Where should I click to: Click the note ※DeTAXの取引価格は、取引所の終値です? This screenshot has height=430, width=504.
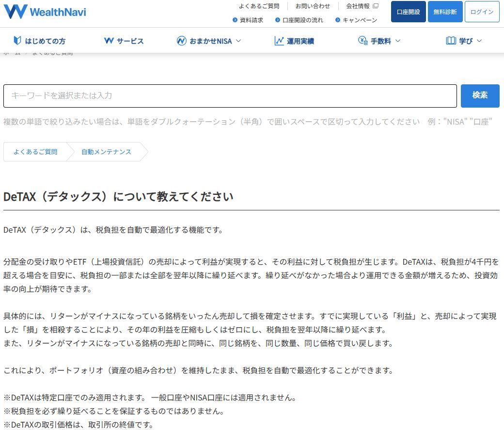[x=79, y=425]
